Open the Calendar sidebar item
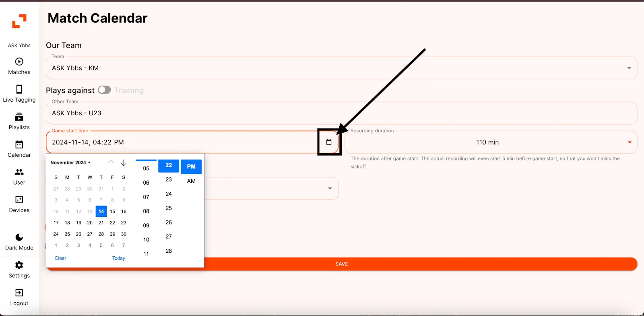The image size is (644, 316). click(x=19, y=149)
